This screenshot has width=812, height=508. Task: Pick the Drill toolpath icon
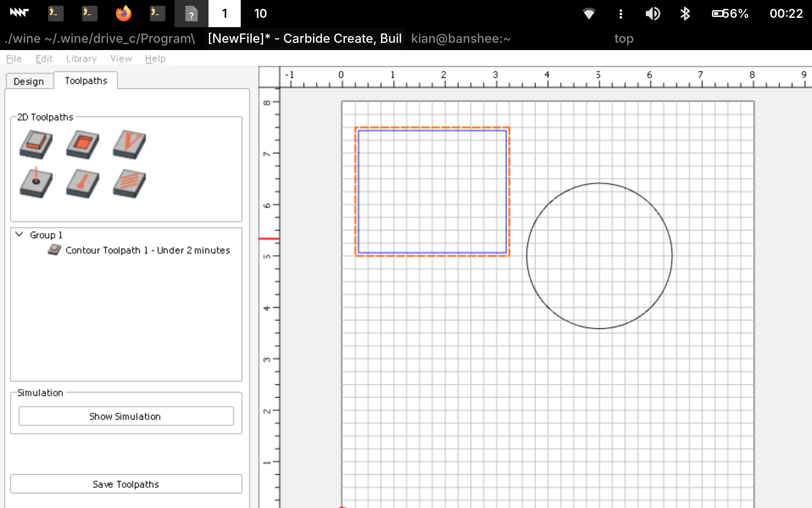[36, 183]
